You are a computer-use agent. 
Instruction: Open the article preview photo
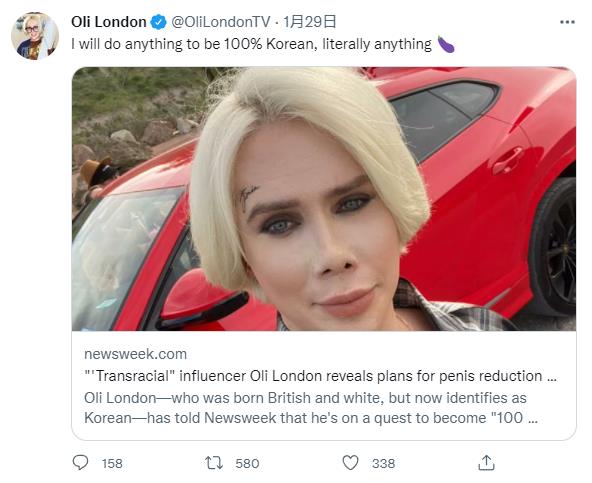click(324, 199)
